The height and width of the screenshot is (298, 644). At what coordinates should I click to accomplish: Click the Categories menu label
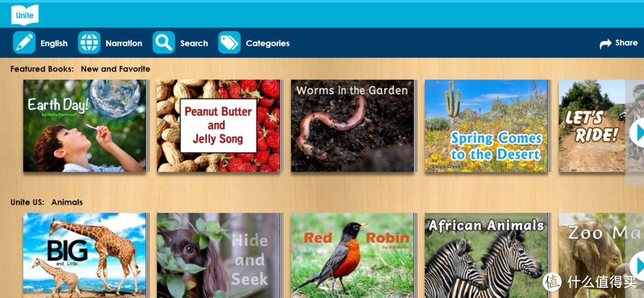(268, 43)
